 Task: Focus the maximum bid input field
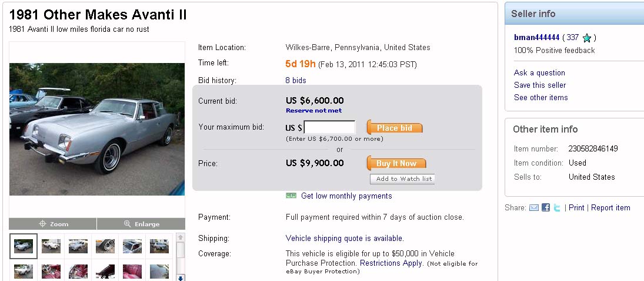pyautogui.click(x=329, y=127)
